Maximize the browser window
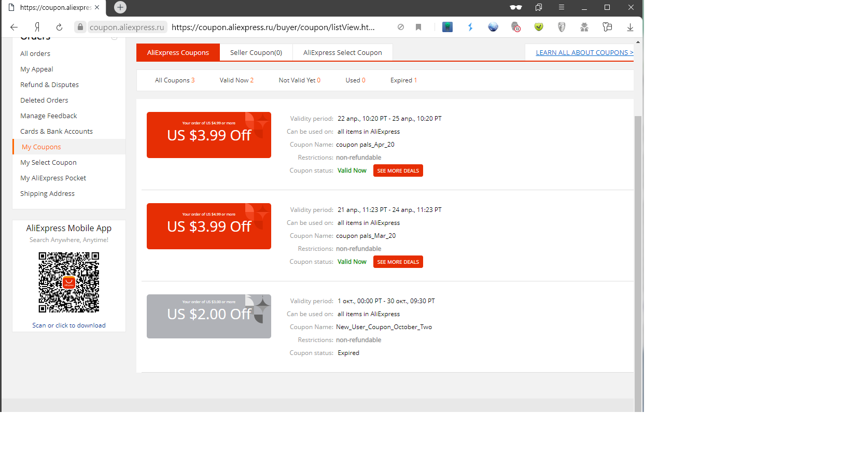This screenshot has height=469, width=868. click(607, 7)
